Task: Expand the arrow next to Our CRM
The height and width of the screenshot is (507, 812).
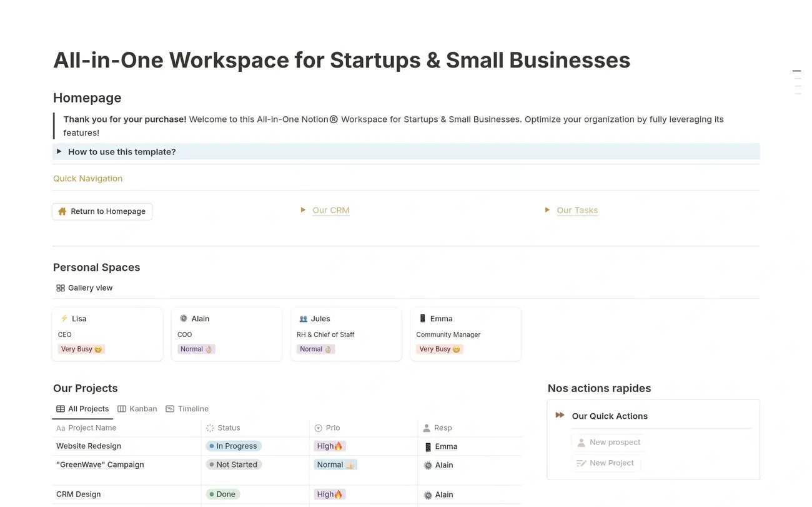Action: point(302,210)
